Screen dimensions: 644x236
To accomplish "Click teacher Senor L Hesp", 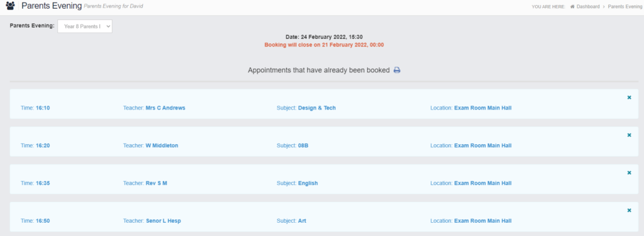I will click(164, 221).
